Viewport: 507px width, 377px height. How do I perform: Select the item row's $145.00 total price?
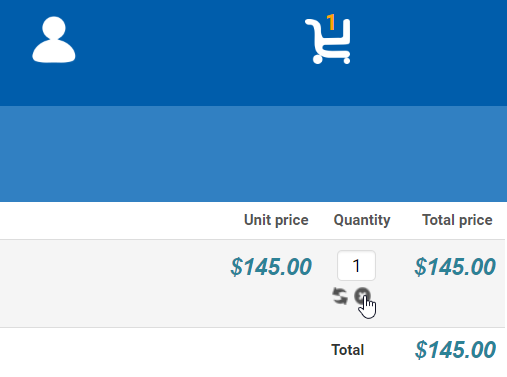455,267
